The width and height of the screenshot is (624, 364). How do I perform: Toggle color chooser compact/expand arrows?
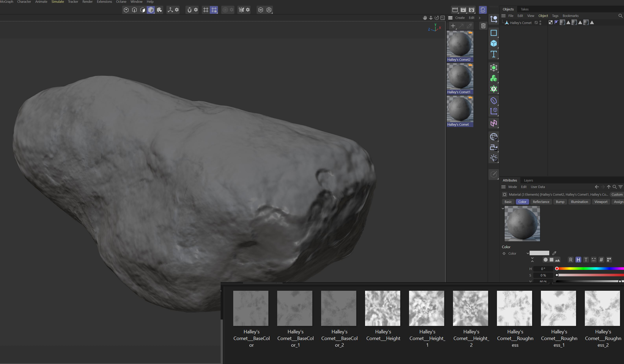point(532,260)
